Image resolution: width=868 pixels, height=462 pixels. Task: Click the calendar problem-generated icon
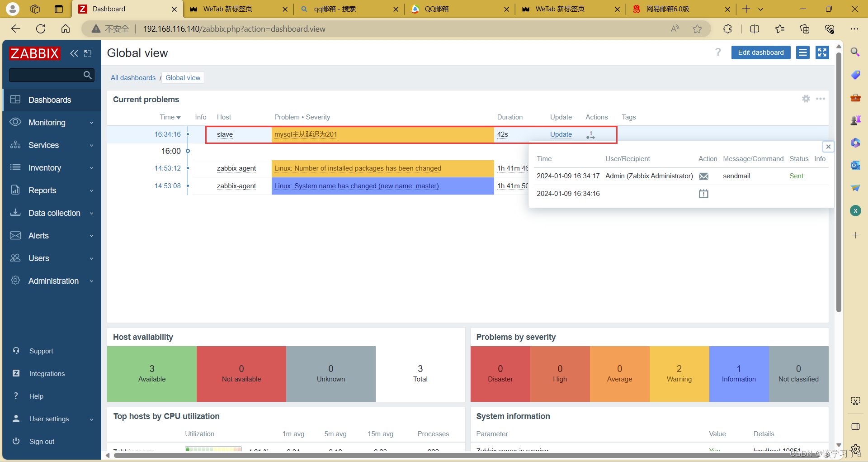coord(703,194)
